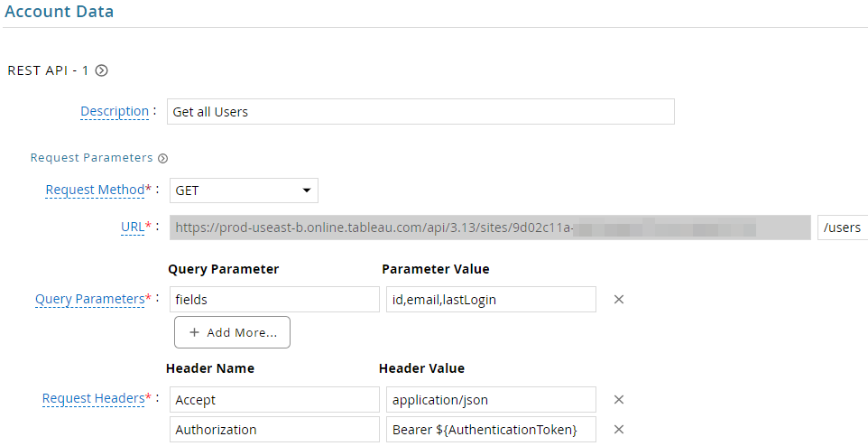Remove the Authorization header row
This screenshot has width=868, height=446.
click(619, 430)
